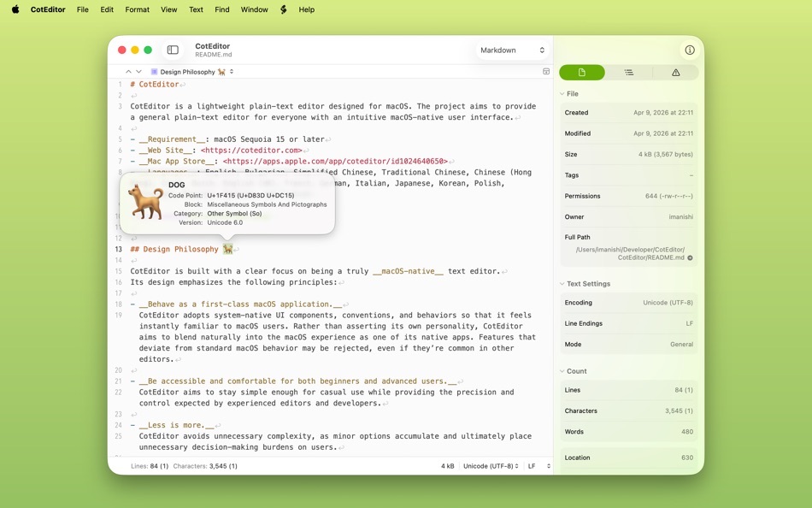Toggle the inspector with the info button
The image size is (812, 508).
[x=689, y=50]
